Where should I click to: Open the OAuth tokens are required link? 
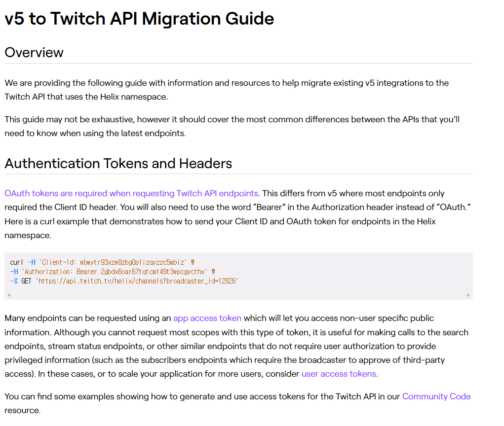point(131,193)
